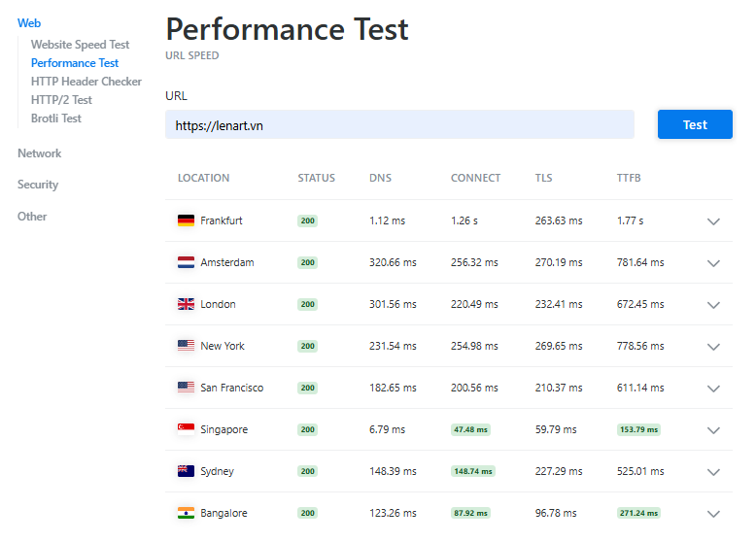Expand the Singapore result row chevron
This screenshot has width=756, height=542.
pyautogui.click(x=713, y=430)
